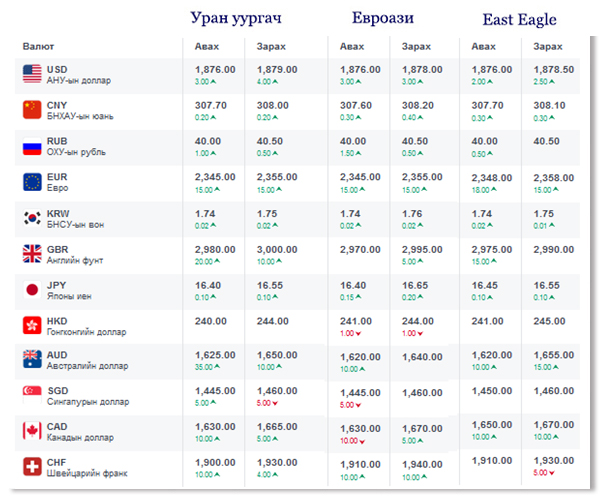Select the Canadian flag beside CAD

[x=31, y=433]
